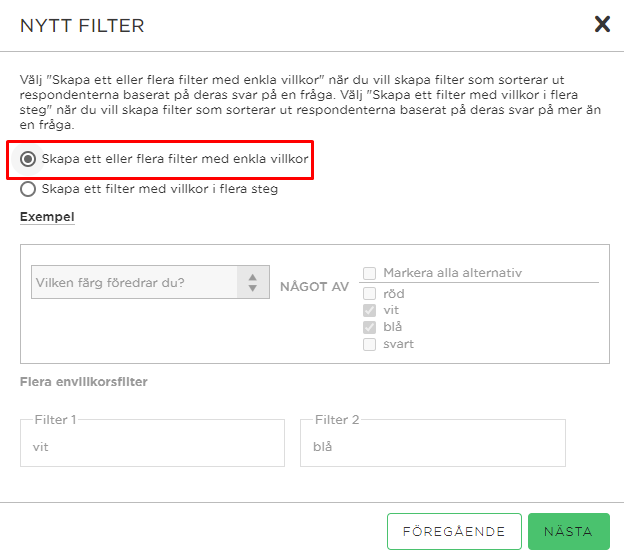Uncheck the 'blå' checkbox
Screen dimensions: 624x554
click(369, 327)
